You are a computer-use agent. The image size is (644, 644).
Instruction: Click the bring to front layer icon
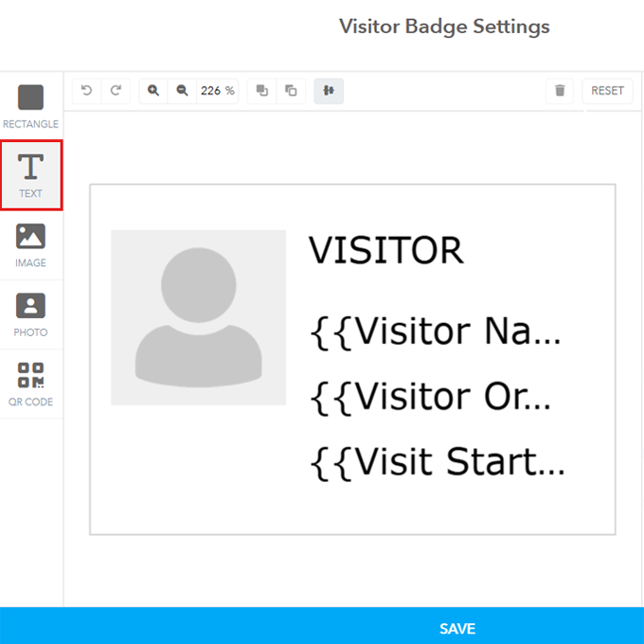click(x=262, y=91)
